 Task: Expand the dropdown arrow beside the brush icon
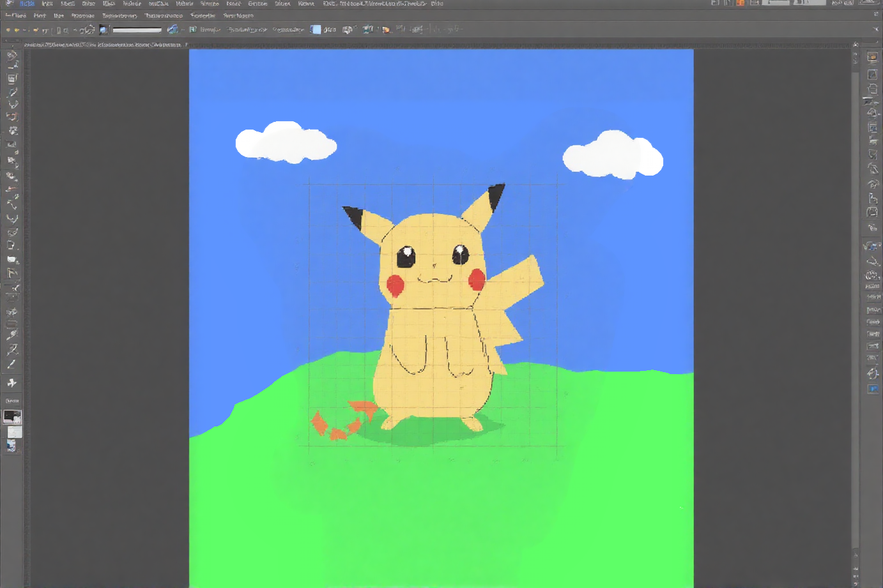(x=182, y=29)
